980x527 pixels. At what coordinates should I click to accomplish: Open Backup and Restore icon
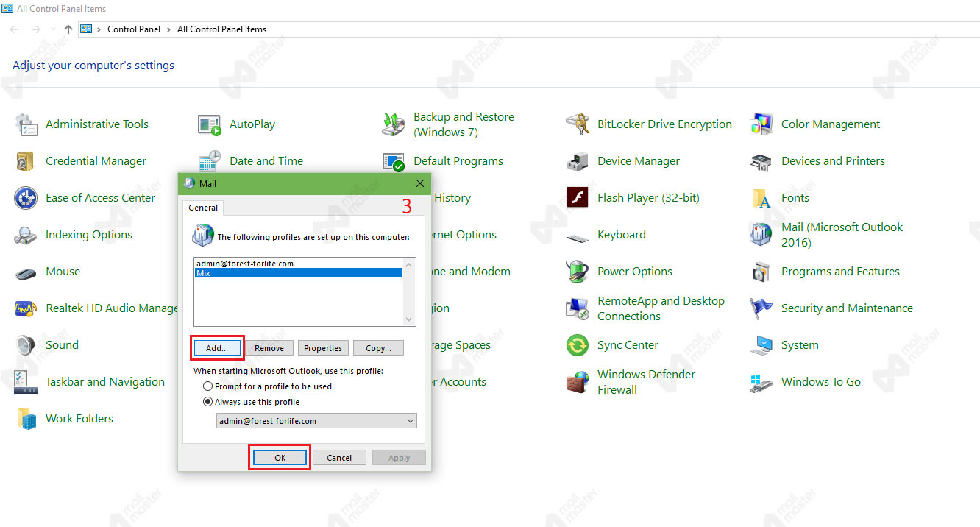point(394,124)
